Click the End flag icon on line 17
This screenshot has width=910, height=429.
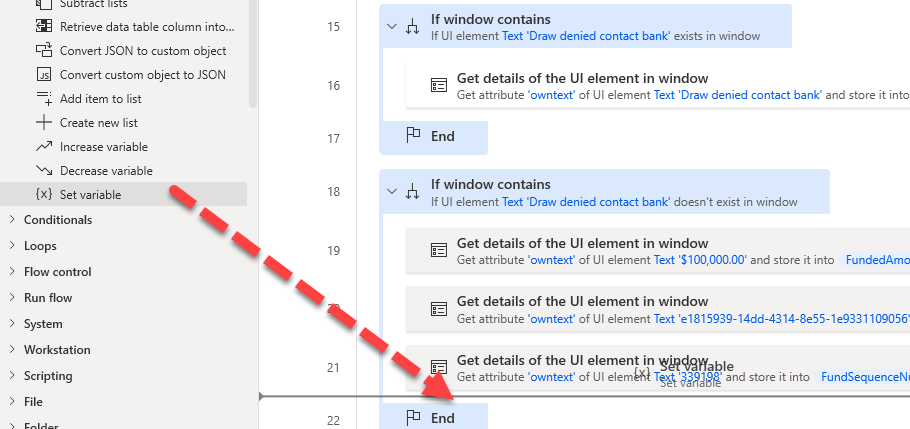(x=414, y=137)
